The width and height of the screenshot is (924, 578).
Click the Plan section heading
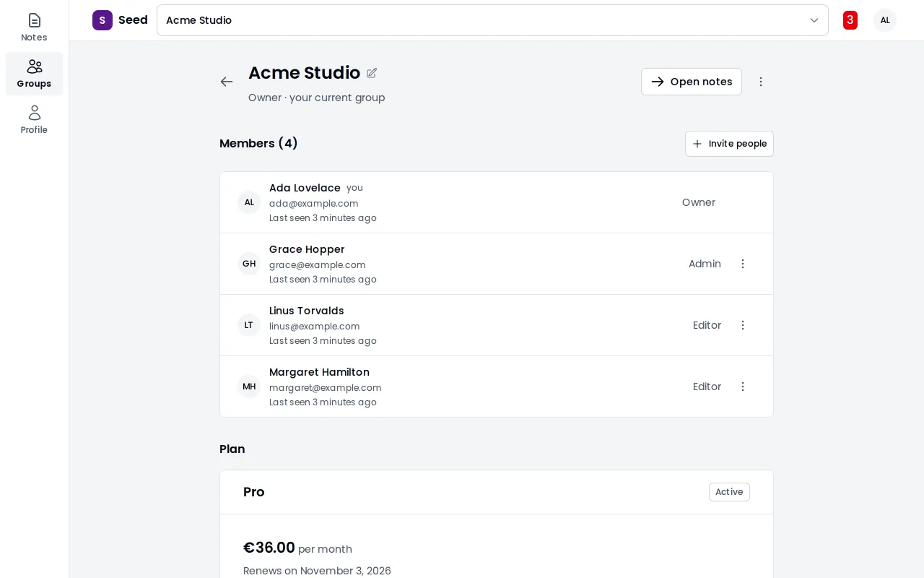[232, 449]
